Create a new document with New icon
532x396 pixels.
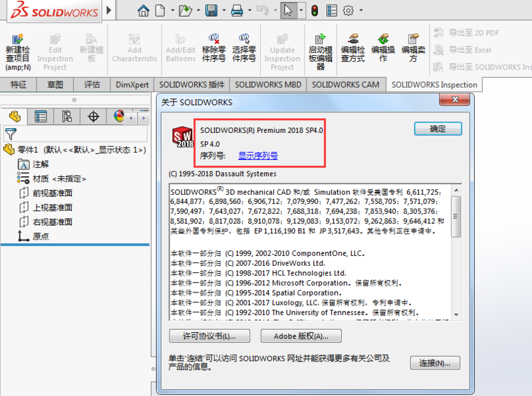click(160, 11)
